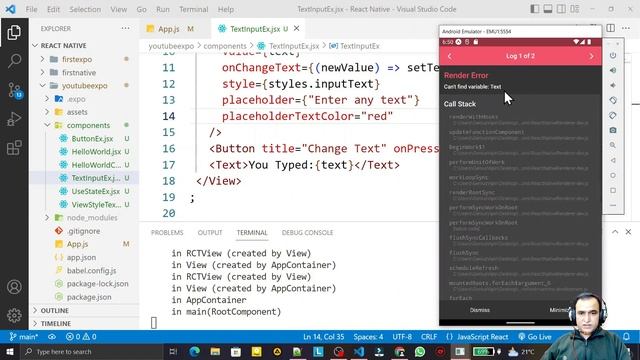Open UseStateEx.jsx in explorer
Viewport: 640px width, 360px height.
[96, 191]
